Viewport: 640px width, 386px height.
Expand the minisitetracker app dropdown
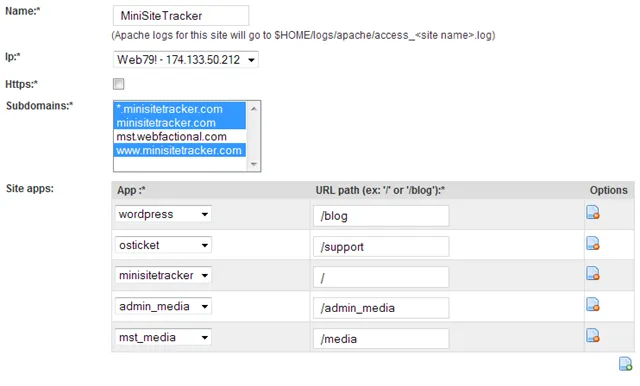pyautogui.click(x=163, y=275)
